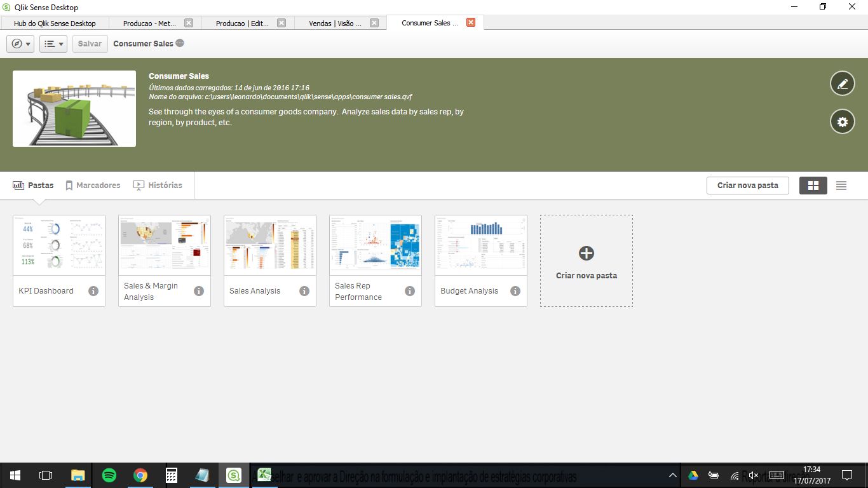Close the Consumer Sales tab
The image size is (868, 488).
[471, 22]
